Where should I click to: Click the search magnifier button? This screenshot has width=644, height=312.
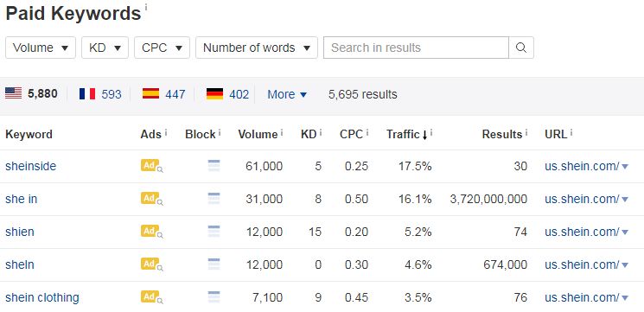(521, 48)
